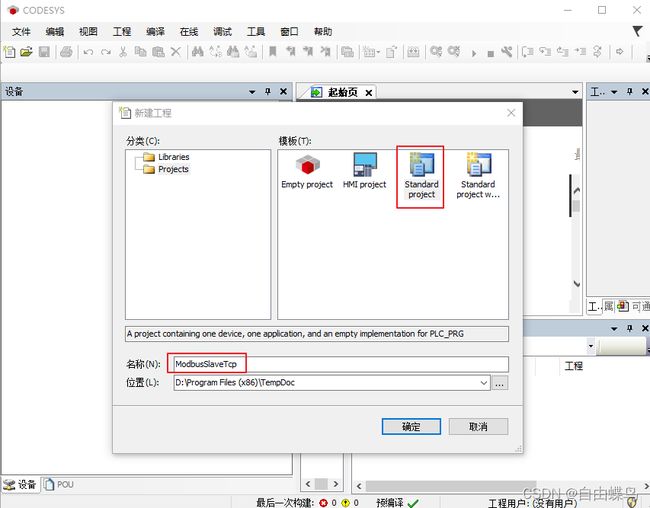Select the Empty project template

307,172
